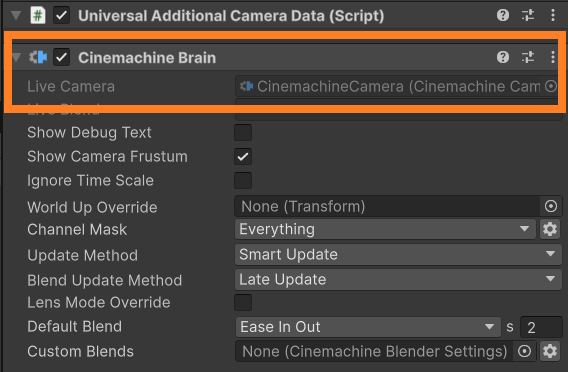The image size is (568, 372).
Task: Click the Channel Mask label
Action: point(77,229)
